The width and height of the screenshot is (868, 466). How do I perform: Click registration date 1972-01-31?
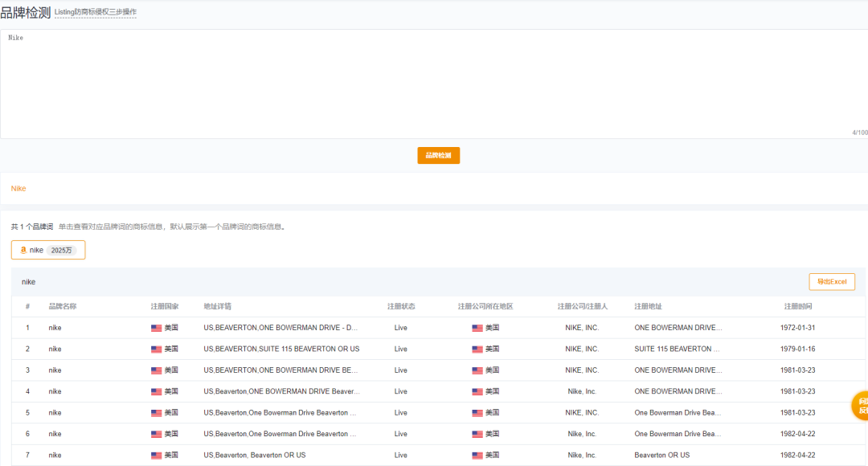pos(798,328)
